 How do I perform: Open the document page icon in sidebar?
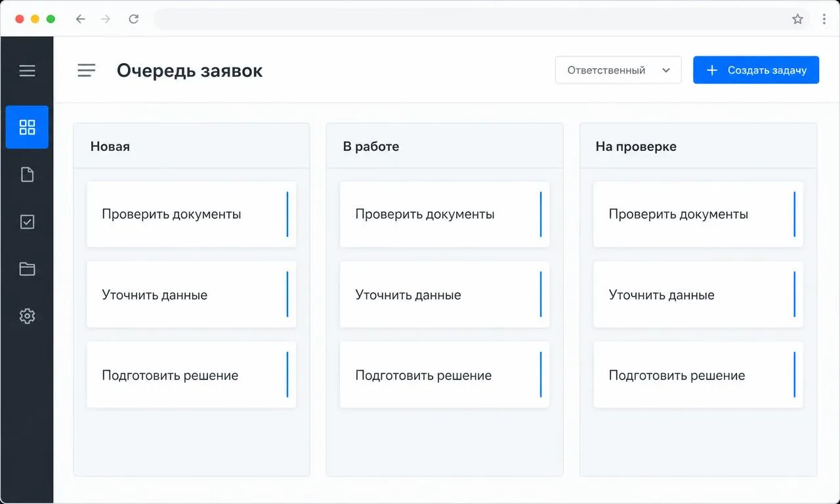click(27, 175)
